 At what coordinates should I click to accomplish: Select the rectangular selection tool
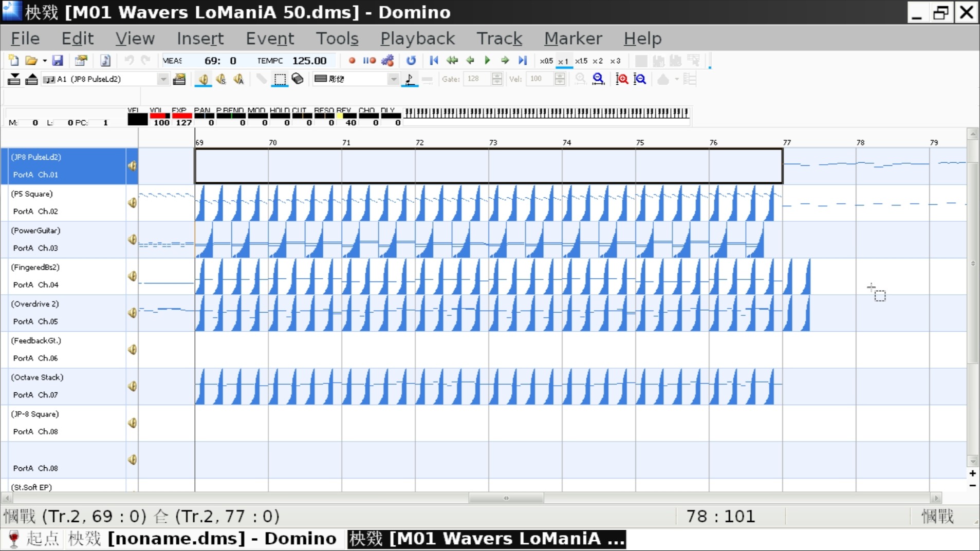coord(280,79)
